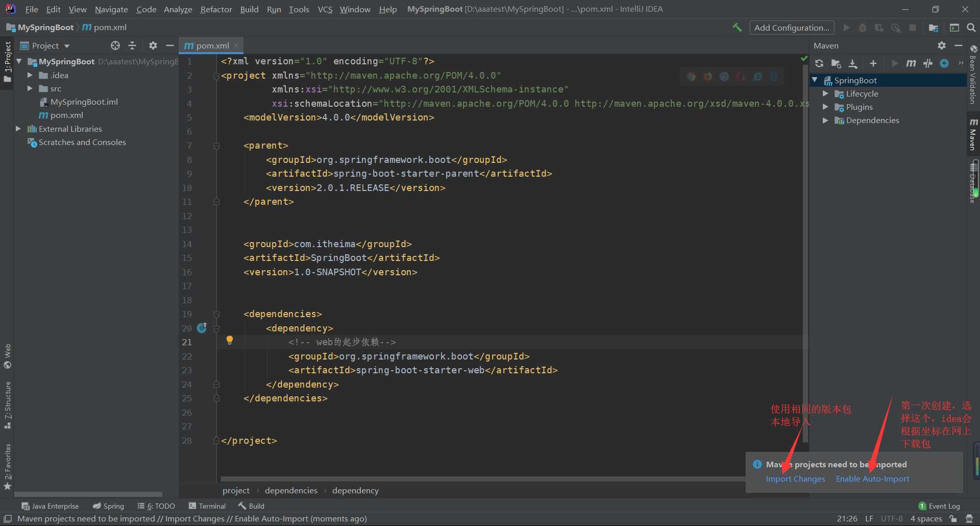Image resolution: width=980 pixels, height=526 pixels.
Task: Open in Opera browser icon
Action: (x=741, y=77)
